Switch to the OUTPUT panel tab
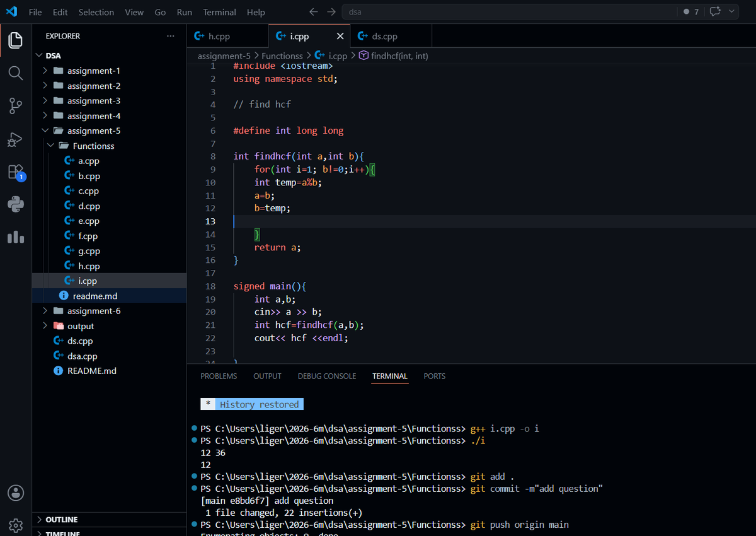 click(267, 376)
